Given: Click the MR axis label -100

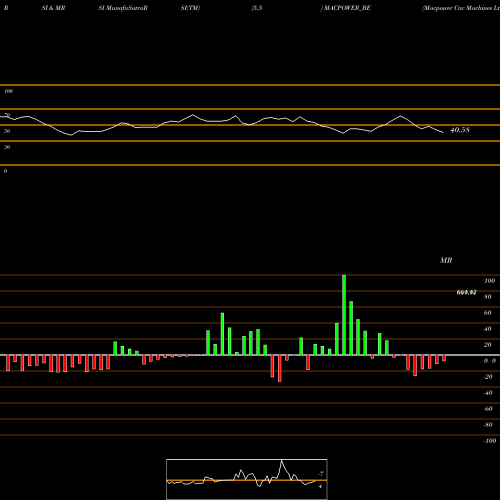Looking at the screenshot, I should tap(490, 441).
